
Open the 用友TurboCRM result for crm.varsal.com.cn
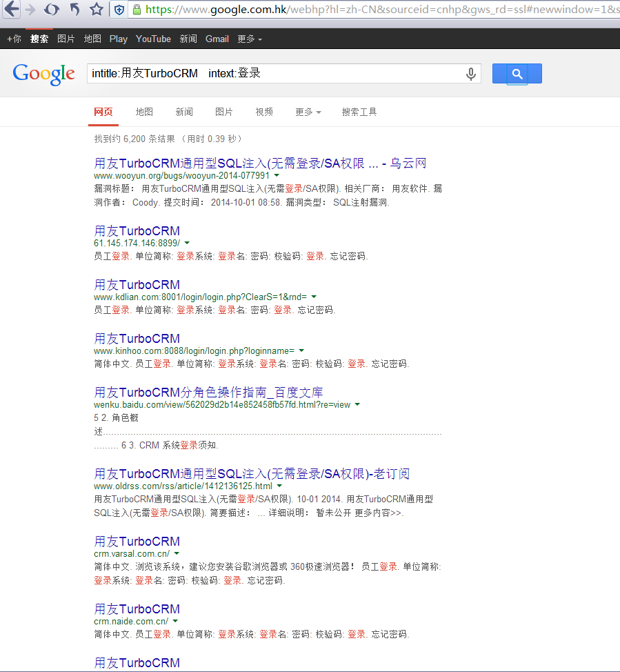137,542
